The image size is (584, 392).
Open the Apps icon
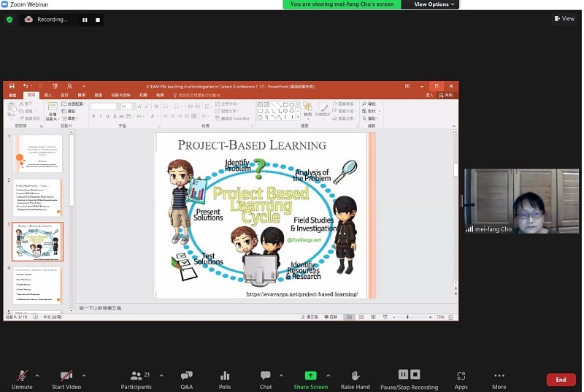pyautogui.click(x=461, y=379)
